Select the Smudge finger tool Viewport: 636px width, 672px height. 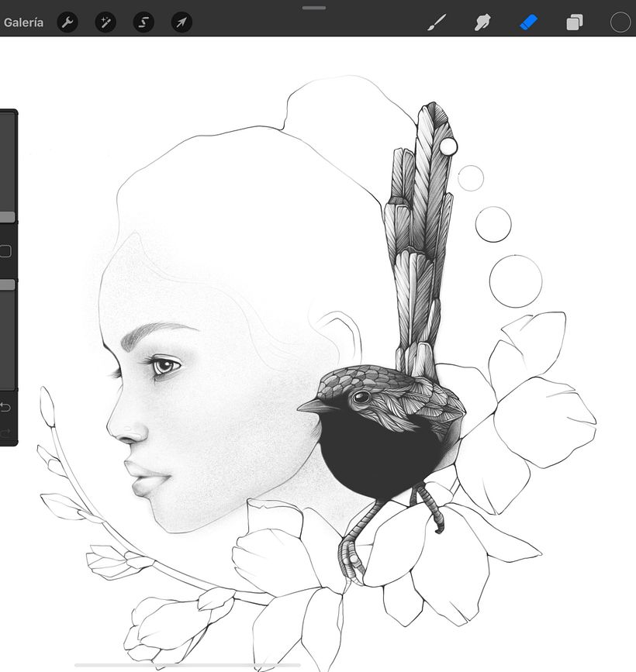482,22
